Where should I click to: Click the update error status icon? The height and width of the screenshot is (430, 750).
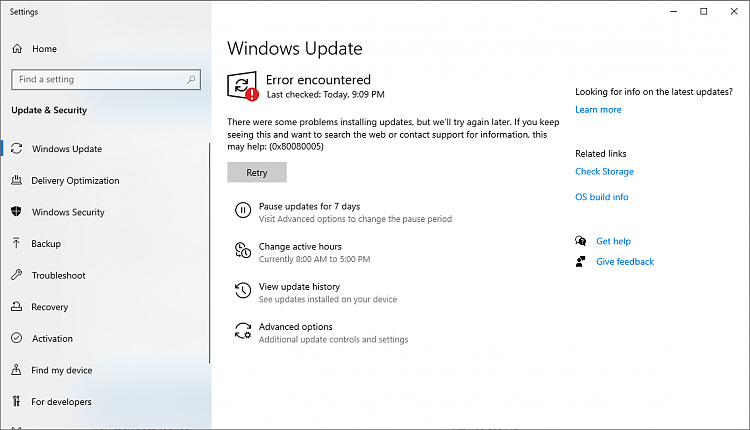pos(243,86)
